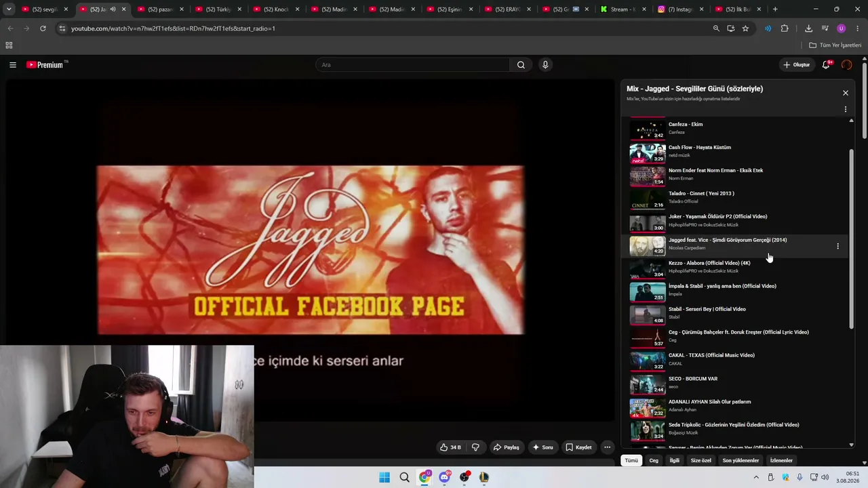Bookmark this page with the star icon
The image size is (868, 488).
tap(745, 28)
